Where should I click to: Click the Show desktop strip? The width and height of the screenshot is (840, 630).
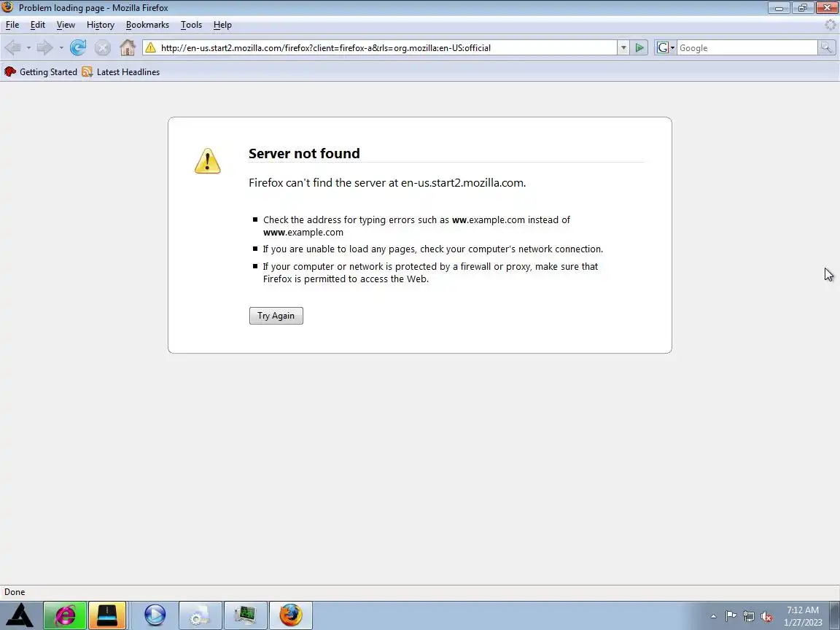[835, 615]
